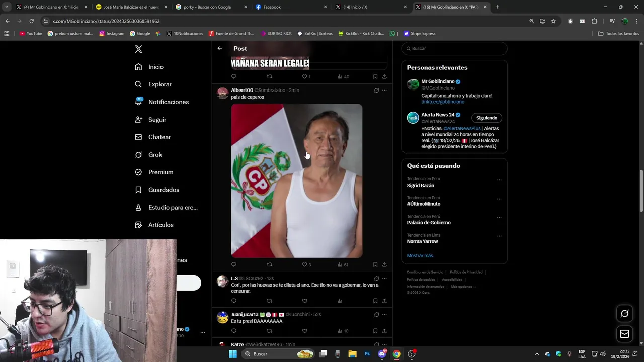Open Norma Yarrow trend
Viewport: 644px width, 362px height.
coord(422,241)
